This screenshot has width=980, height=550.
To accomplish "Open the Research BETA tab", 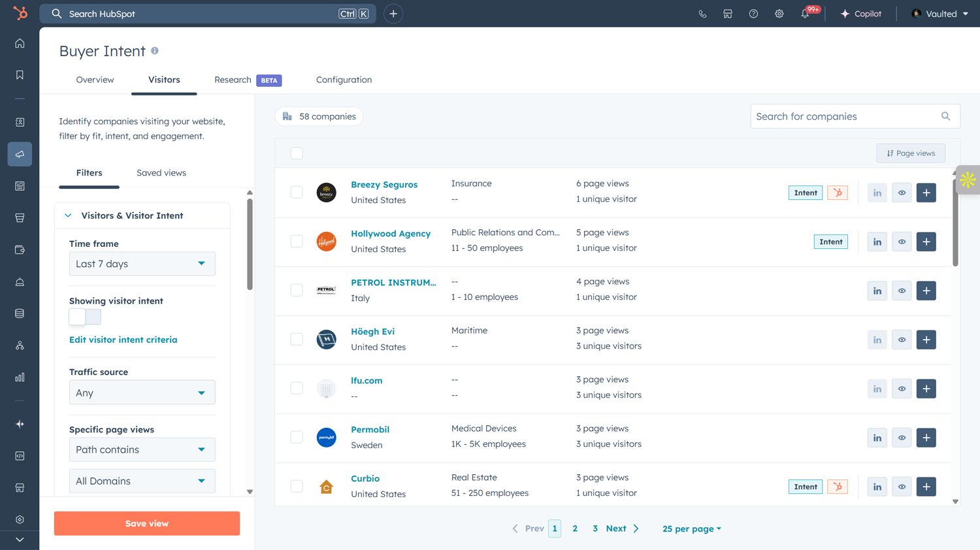I will [x=248, y=80].
